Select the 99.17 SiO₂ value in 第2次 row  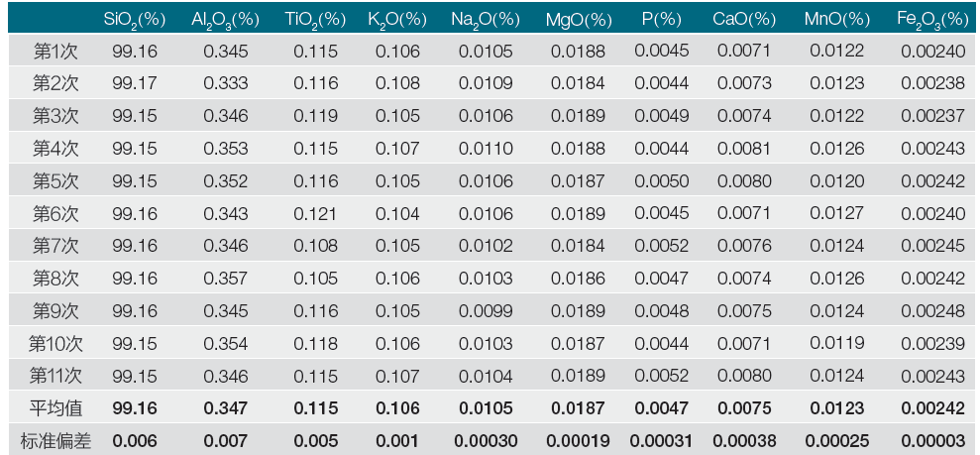point(135,83)
